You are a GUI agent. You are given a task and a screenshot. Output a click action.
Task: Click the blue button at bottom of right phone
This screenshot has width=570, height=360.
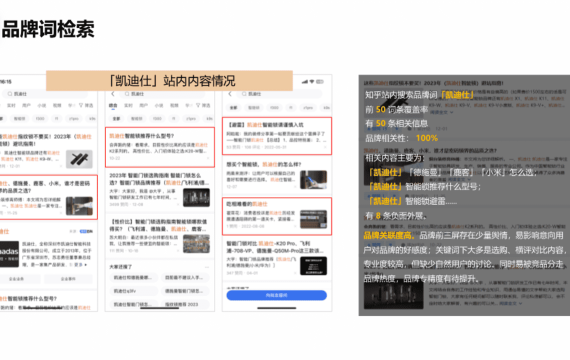point(277,295)
